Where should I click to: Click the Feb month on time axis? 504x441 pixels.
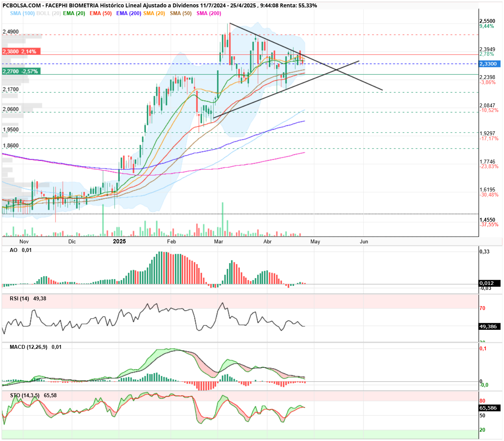171,241
